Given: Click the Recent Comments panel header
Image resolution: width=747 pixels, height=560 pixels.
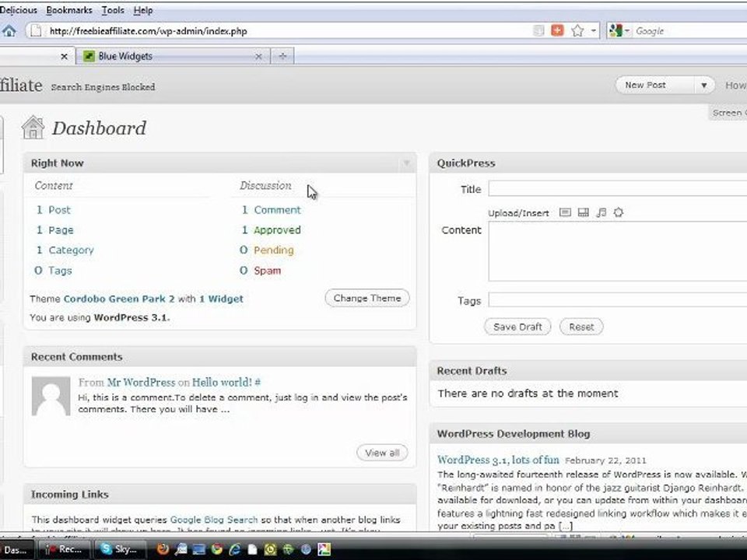Looking at the screenshot, I should coord(220,357).
